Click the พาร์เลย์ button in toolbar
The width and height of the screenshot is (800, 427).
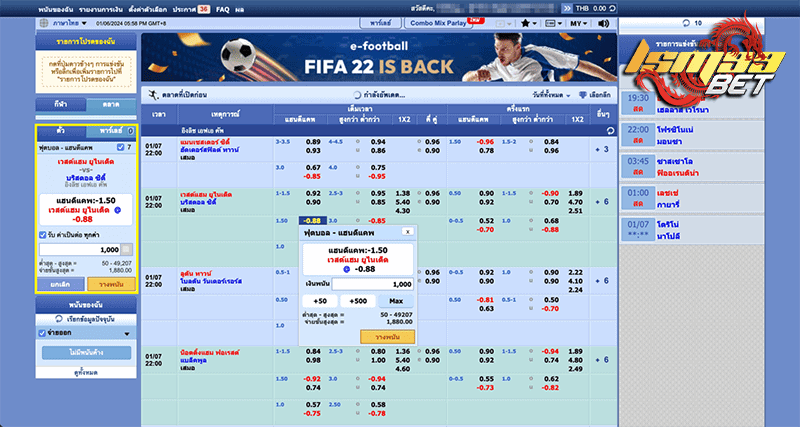click(x=380, y=23)
